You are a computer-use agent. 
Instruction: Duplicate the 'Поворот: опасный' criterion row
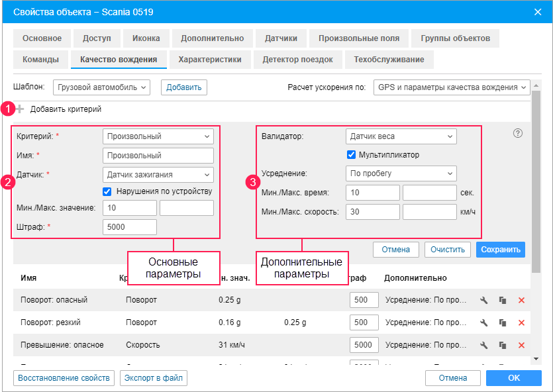click(503, 301)
